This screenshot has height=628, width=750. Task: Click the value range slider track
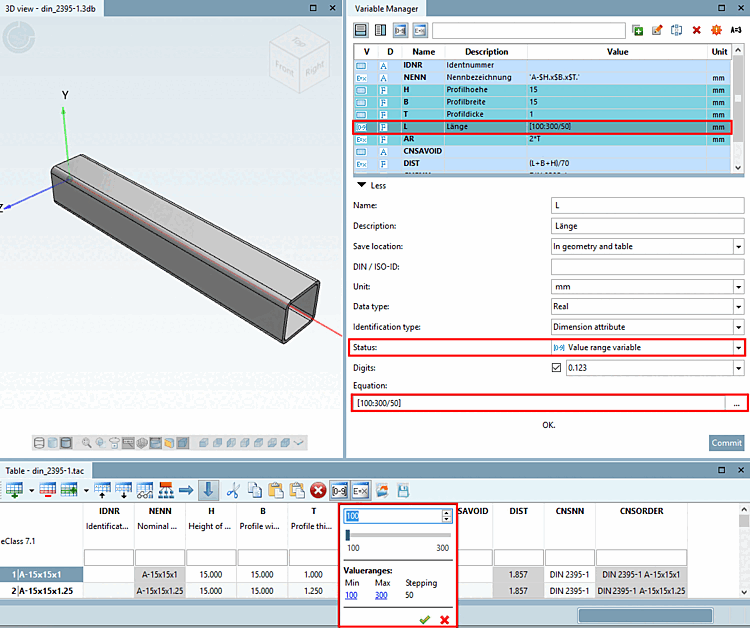click(x=398, y=535)
